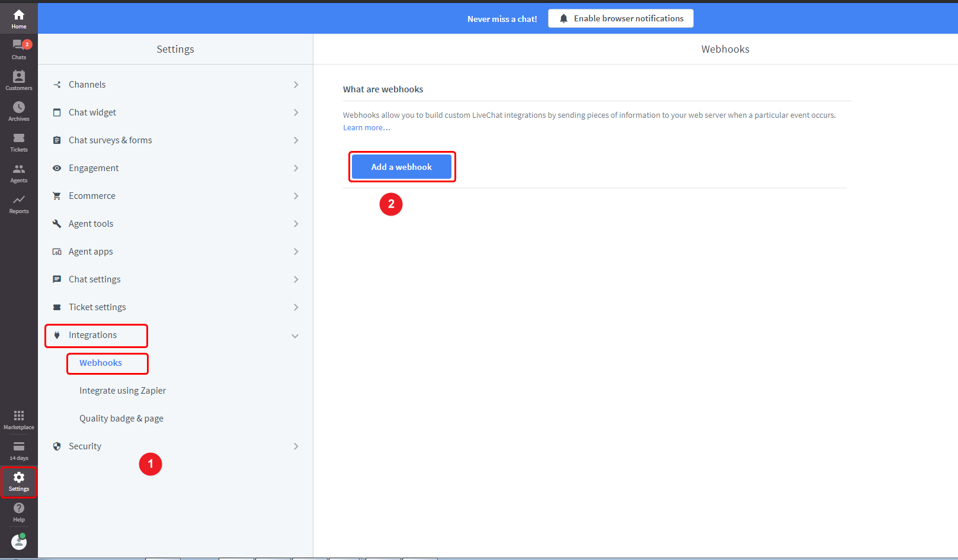This screenshot has width=958, height=560.
Task: Click the Agent tools wrench icon
Action: click(x=57, y=224)
